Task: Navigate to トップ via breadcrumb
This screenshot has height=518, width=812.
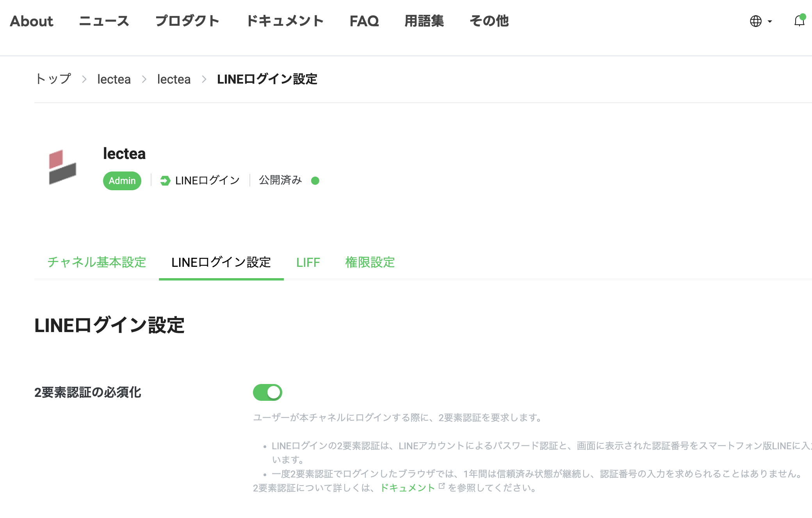Action: (x=53, y=79)
